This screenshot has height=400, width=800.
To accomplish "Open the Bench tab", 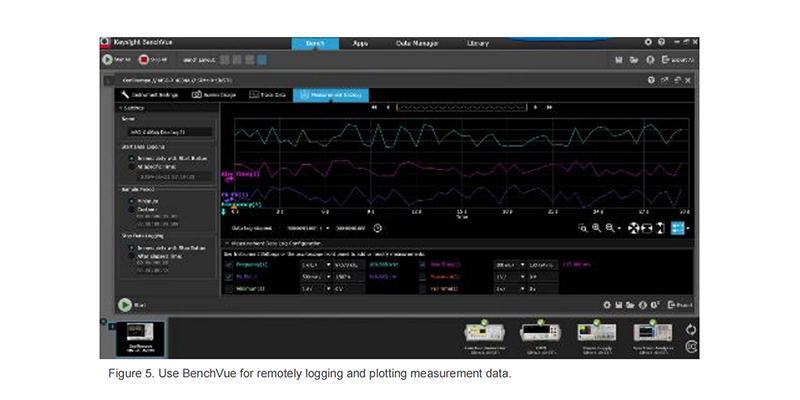I will [x=315, y=43].
